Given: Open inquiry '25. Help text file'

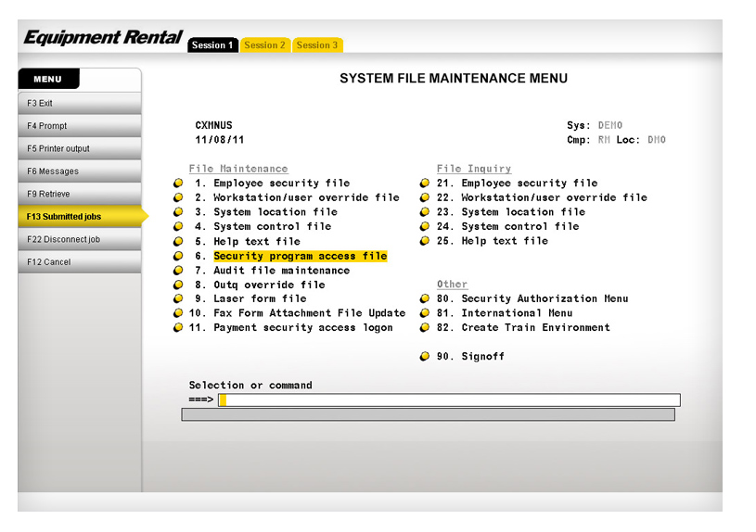Looking at the screenshot, I should 493,241.
